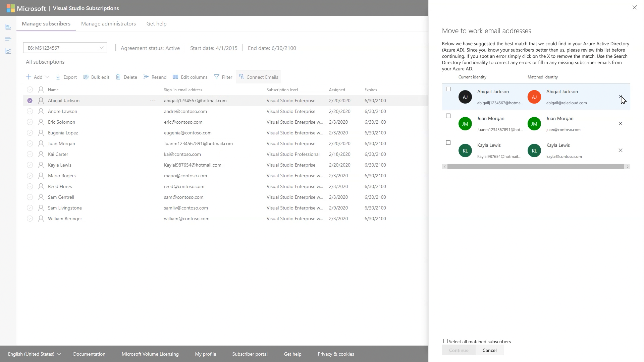Click the scrollbar right arrow in panel
Screen dimensions: 644x362
click(x=627, y=167)
